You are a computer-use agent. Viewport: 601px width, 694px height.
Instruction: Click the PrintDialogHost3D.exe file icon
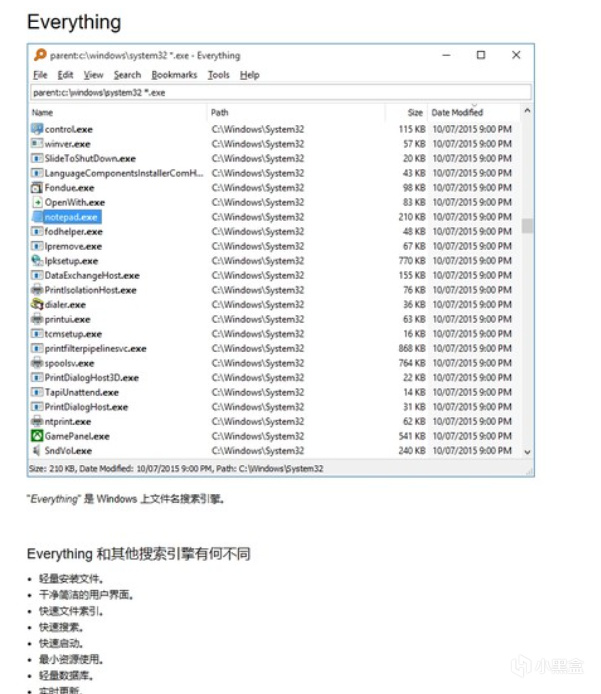coord(37,378)
